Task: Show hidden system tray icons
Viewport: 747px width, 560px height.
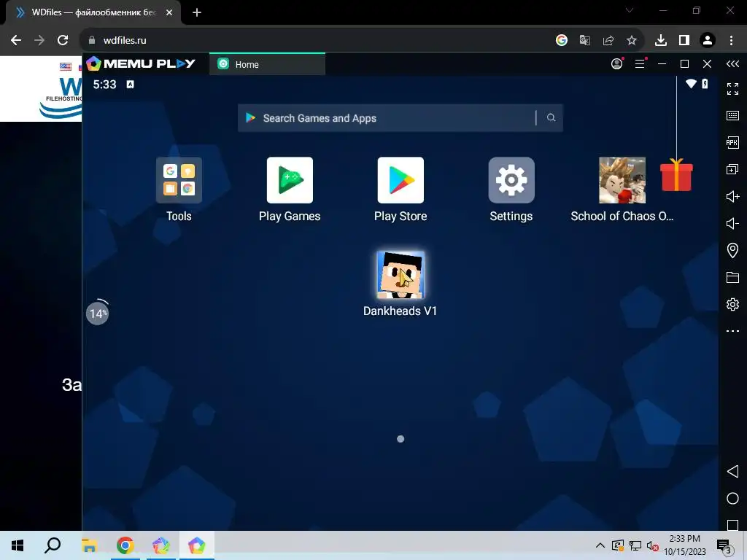Action: coord(600,545)
